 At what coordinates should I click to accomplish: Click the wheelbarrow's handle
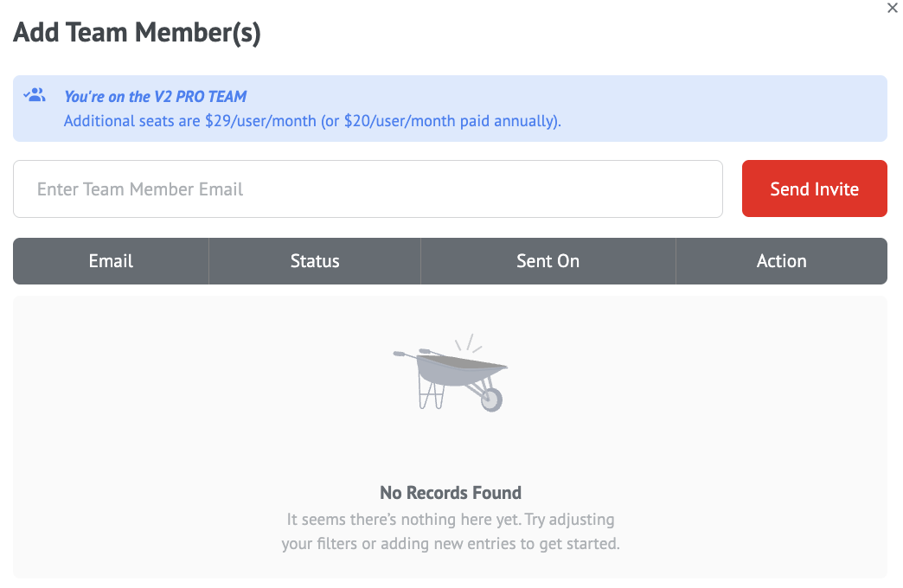coord(407,354)
